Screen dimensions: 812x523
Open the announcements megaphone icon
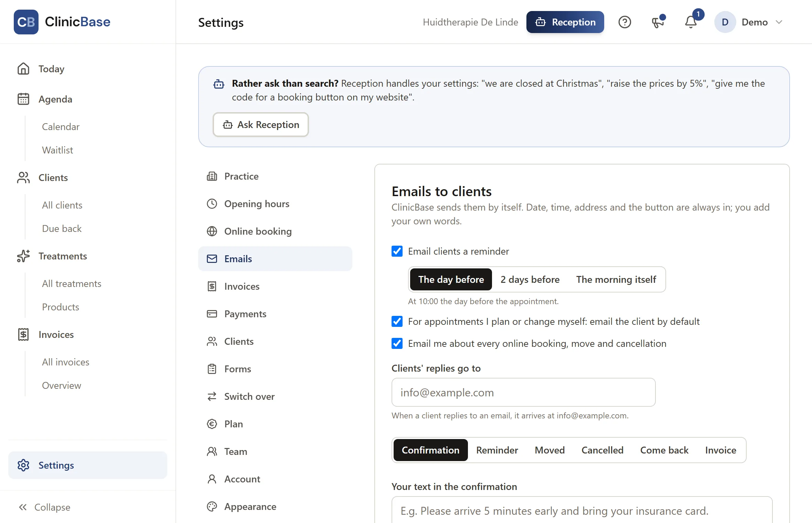658,22
